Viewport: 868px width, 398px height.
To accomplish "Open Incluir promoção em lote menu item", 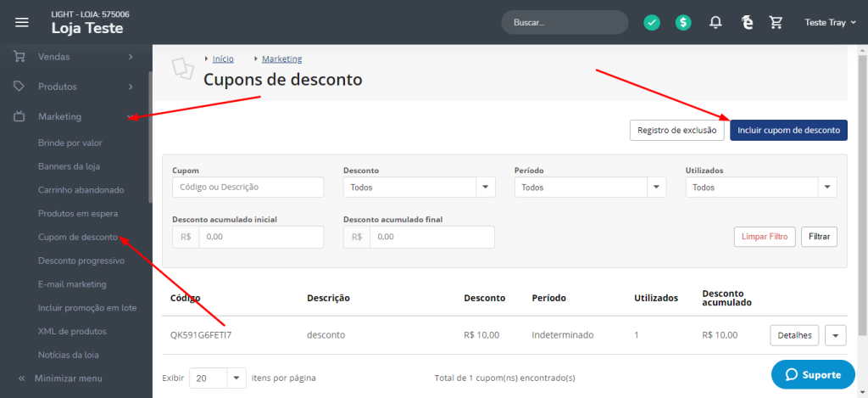I will click(x=87, y=308).
